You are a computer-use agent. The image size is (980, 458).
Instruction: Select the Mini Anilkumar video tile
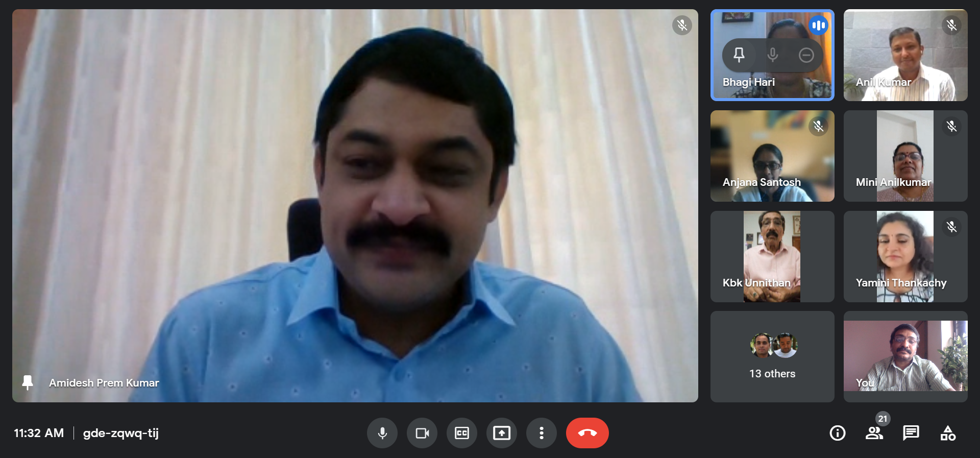click(x=905, y=156)
